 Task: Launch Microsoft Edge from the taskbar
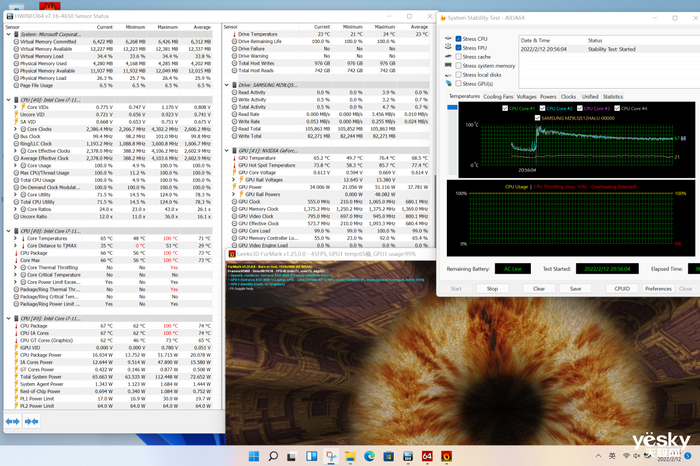pyautogui.click(x=369, y=456)
